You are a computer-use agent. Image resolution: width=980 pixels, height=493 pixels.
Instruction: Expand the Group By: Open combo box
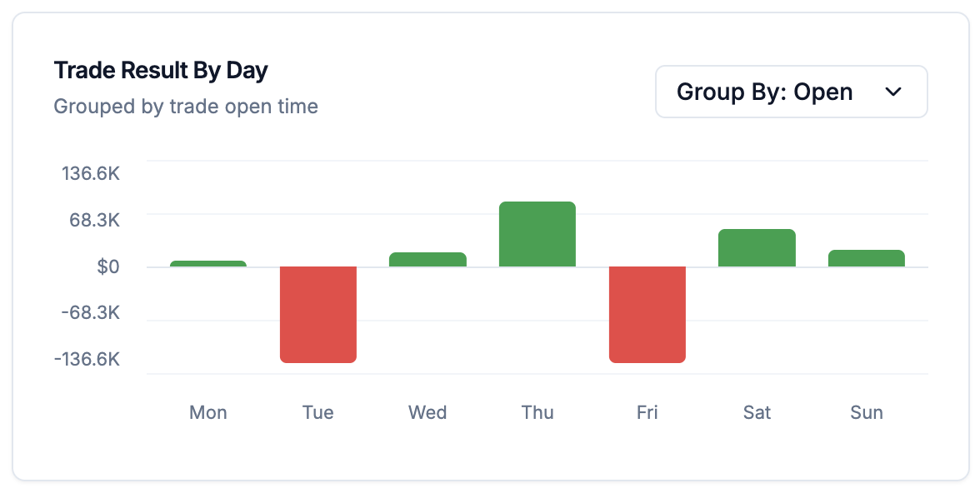click(x=790, y=92)
